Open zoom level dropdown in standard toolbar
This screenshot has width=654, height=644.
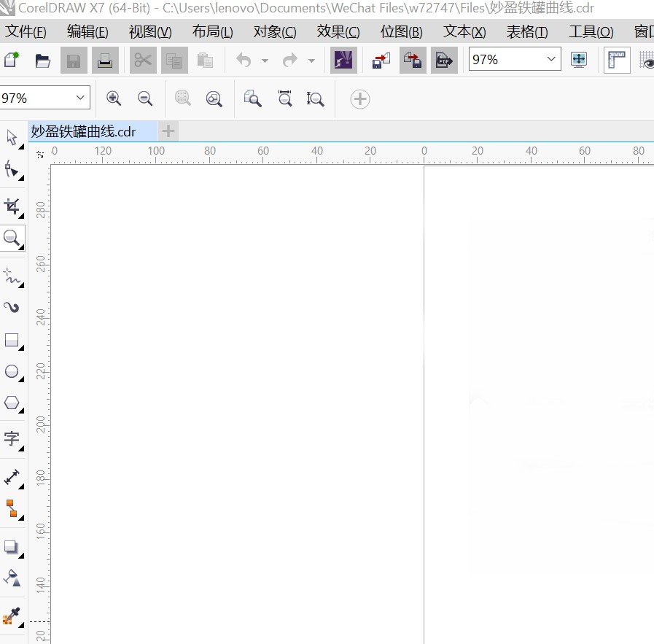pyautogui.click(x=550, y=60)
